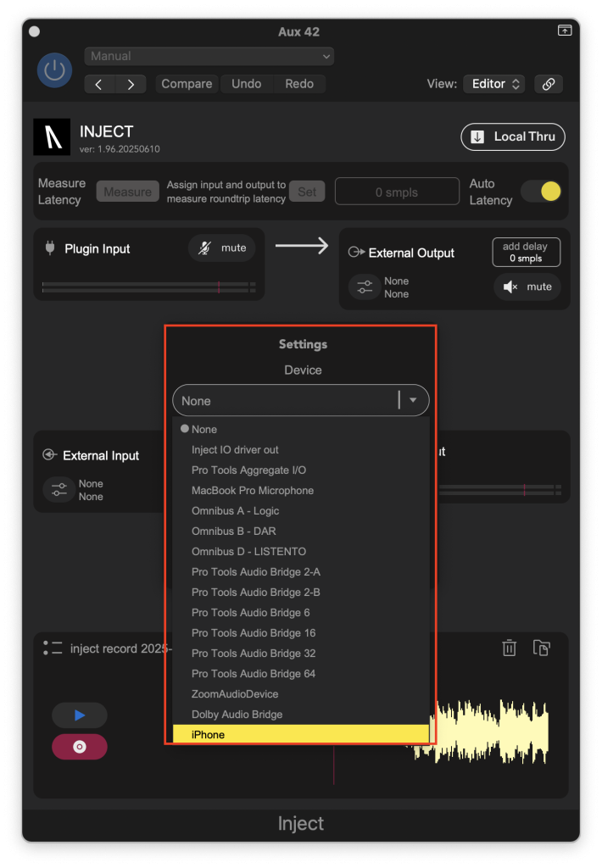
Task: Select Pro Tools Audio Bridge 32
Action: (x=301, y=654)
